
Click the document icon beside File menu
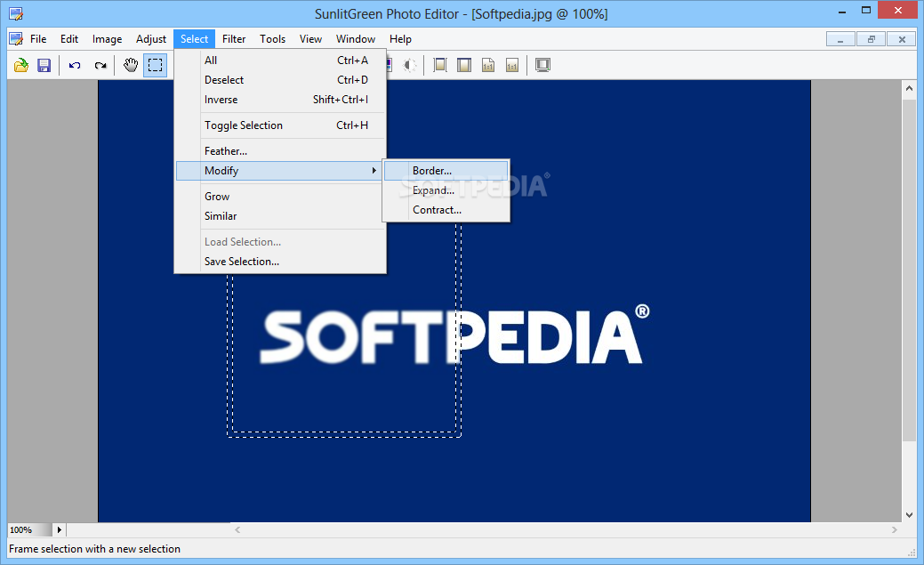click(x=16, y=39)
